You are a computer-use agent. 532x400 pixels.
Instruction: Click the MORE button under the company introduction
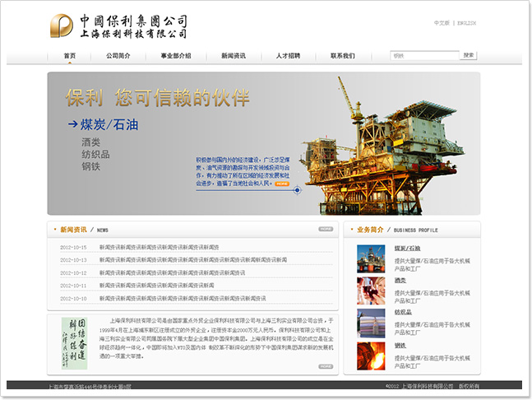(326, 366)
